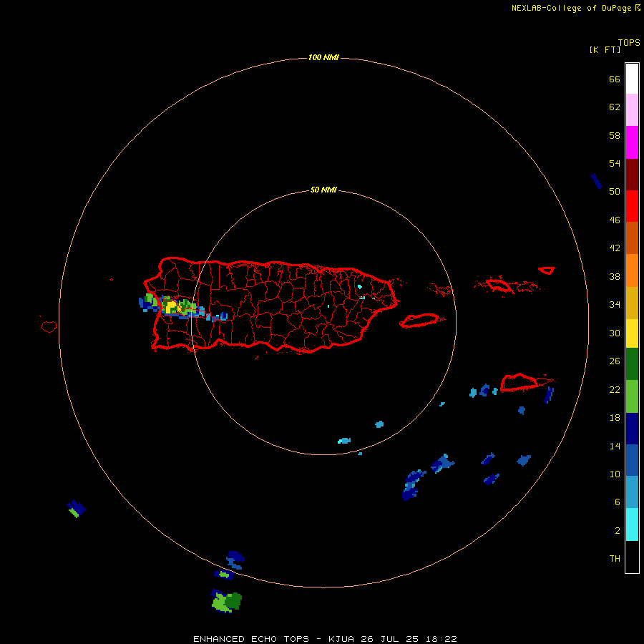Click the 18 legend value
The image size is (644, 644).
coord(615,418)
